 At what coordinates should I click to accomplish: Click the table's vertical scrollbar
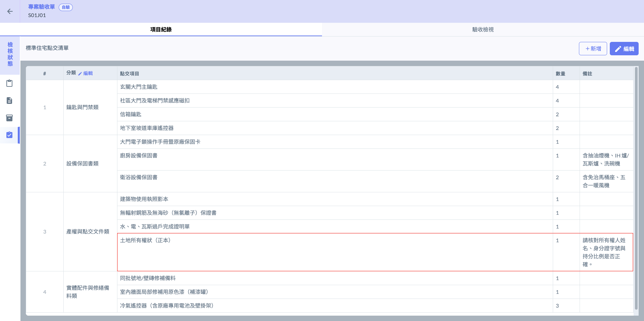636,189
